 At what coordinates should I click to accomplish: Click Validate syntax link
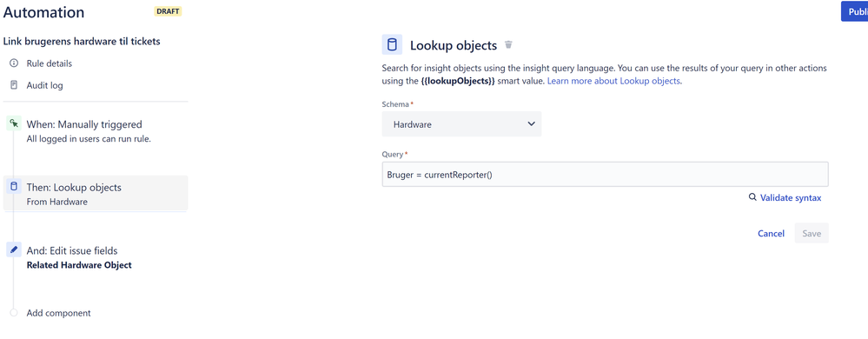791,198
